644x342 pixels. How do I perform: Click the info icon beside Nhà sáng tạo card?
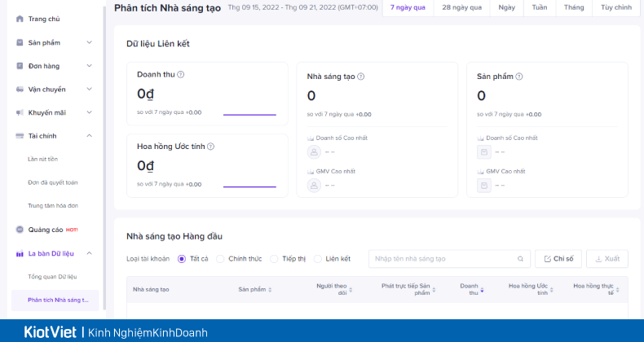(360, 77)
